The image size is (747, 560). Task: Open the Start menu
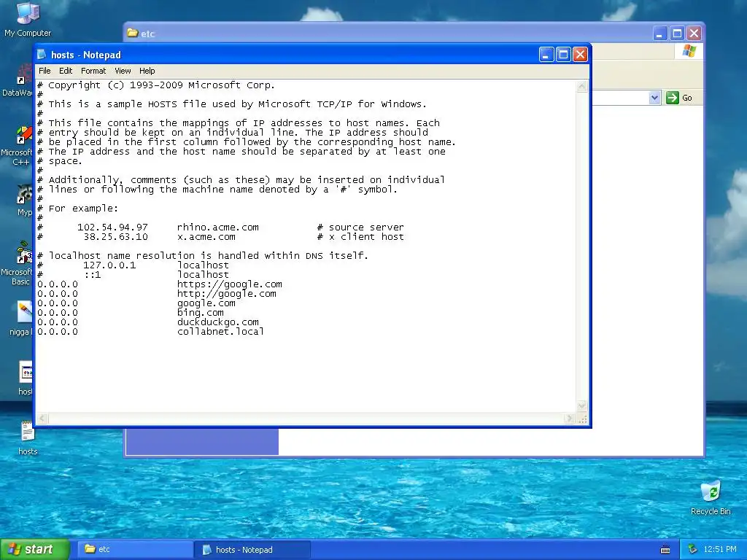(x=35, y=550)
